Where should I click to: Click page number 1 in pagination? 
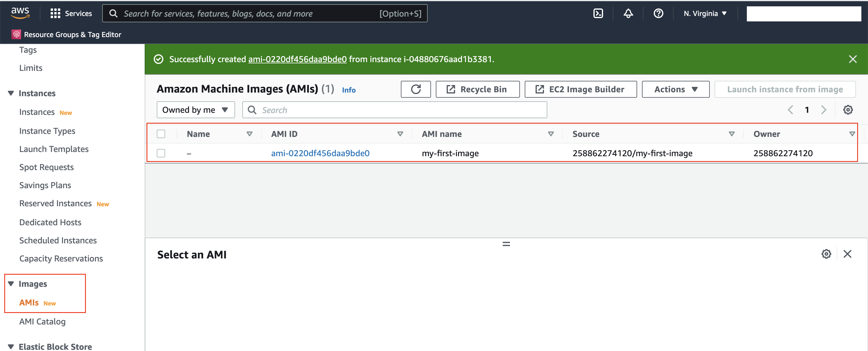[x=807, y=110]
